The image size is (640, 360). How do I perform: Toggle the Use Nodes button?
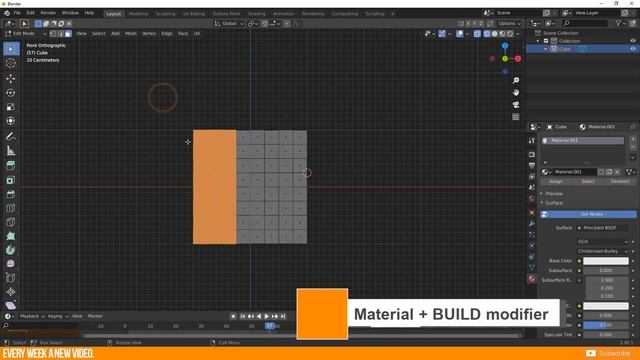(x=588, y=214)
